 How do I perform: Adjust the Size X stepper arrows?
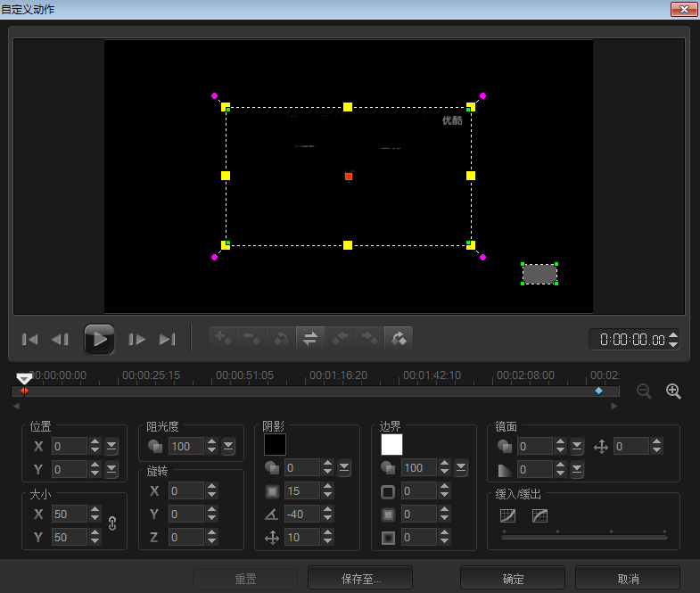95,514
